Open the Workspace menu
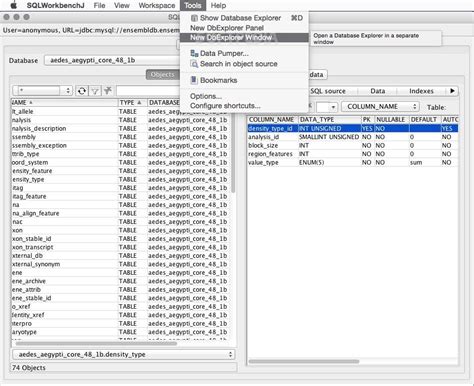 pos(157,5)
